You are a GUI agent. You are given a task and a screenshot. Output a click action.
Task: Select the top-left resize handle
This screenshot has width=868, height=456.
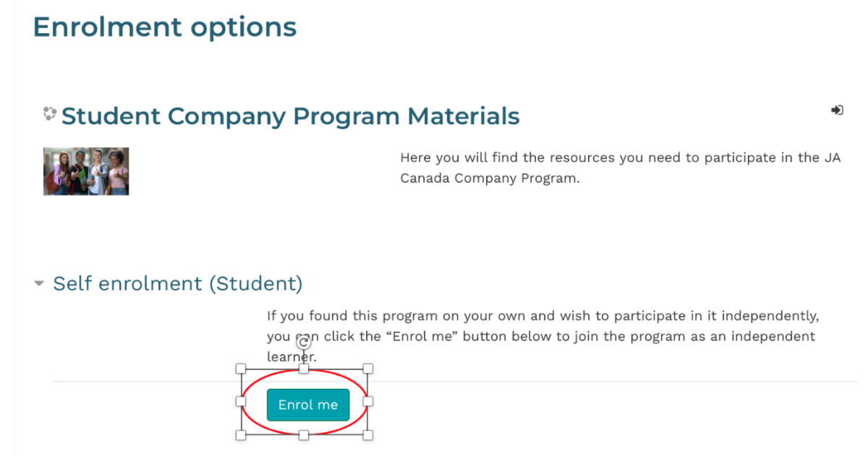coord(242,369)
